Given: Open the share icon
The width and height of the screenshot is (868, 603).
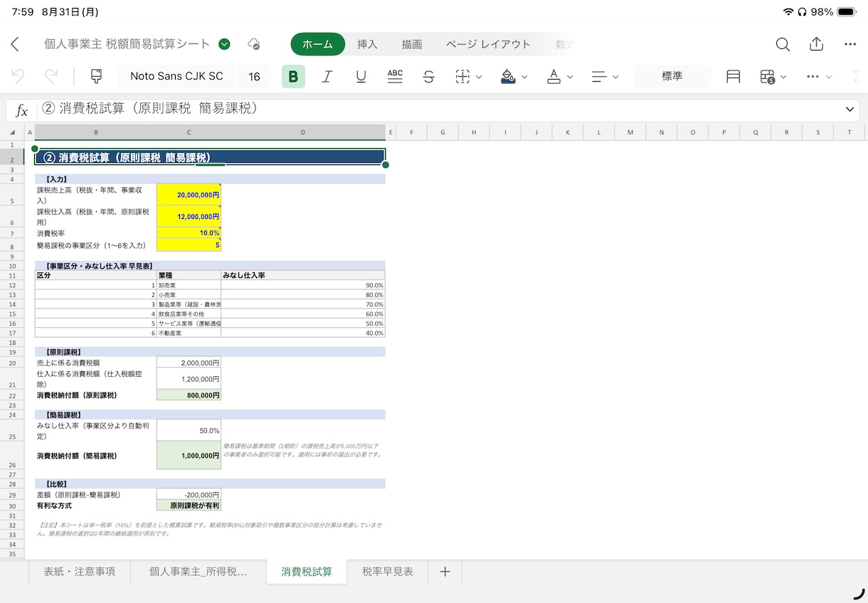Looking at the screenshot, I should click(x=816, y=44).
